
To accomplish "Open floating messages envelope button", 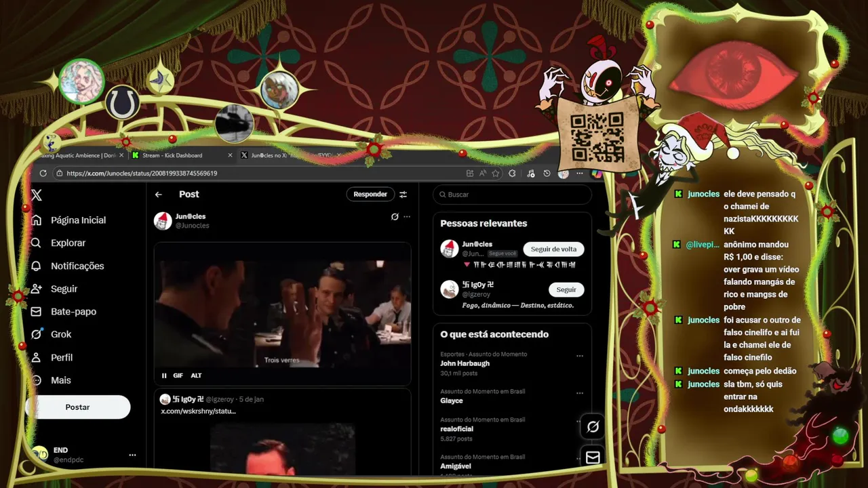I will [593, 457].
